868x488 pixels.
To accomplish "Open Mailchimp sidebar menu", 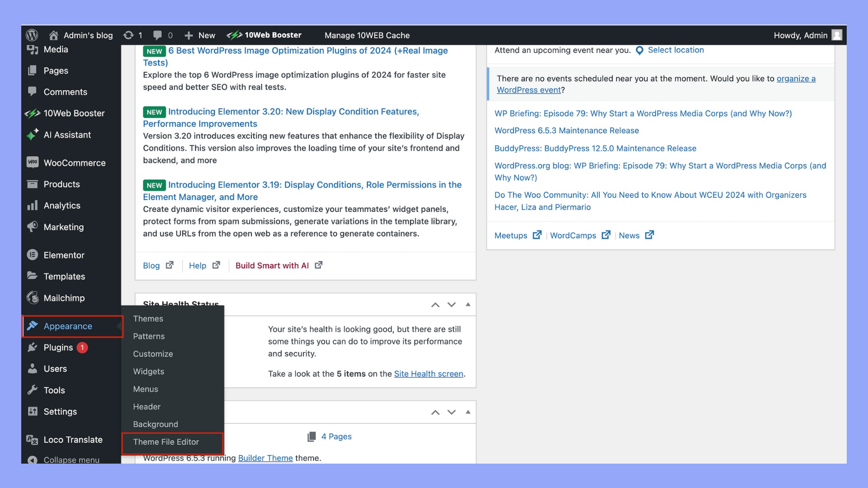I will click(x=64, y=298).
